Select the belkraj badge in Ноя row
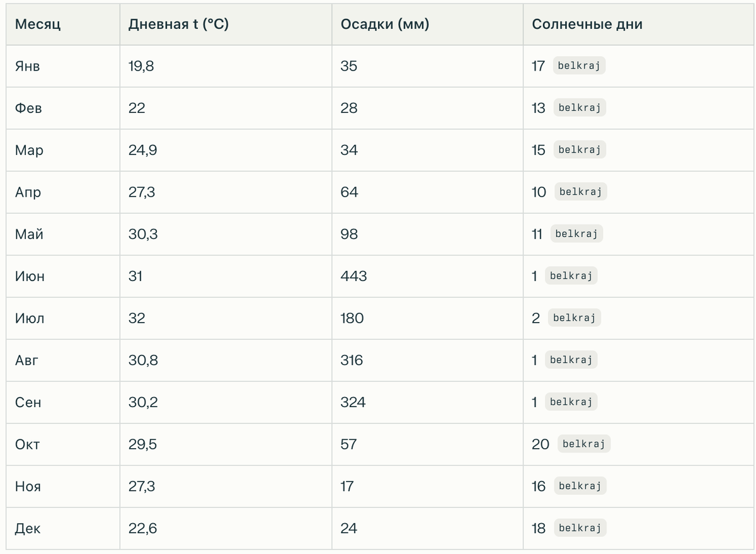 (580, 486)
